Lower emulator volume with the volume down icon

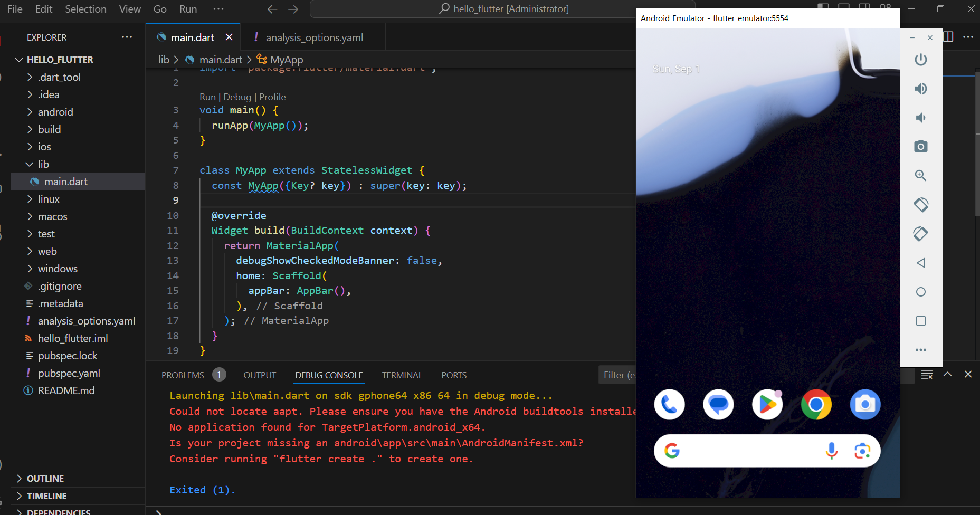coord(921,118)
